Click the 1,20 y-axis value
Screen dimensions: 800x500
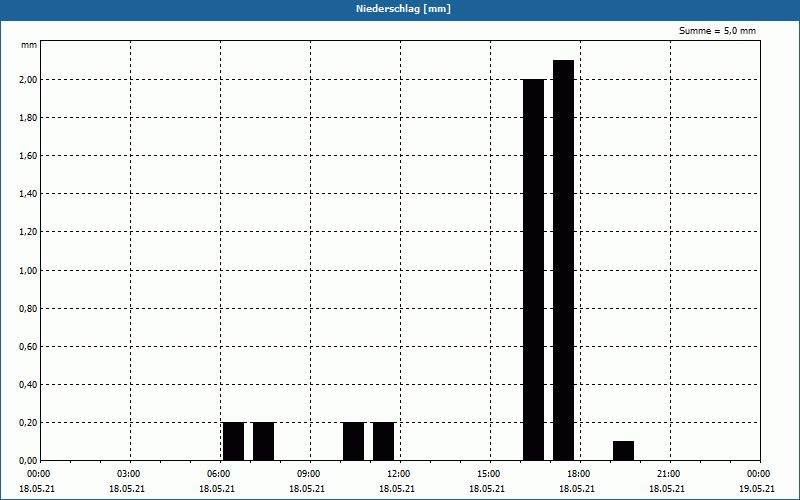[x=28, y=232]
